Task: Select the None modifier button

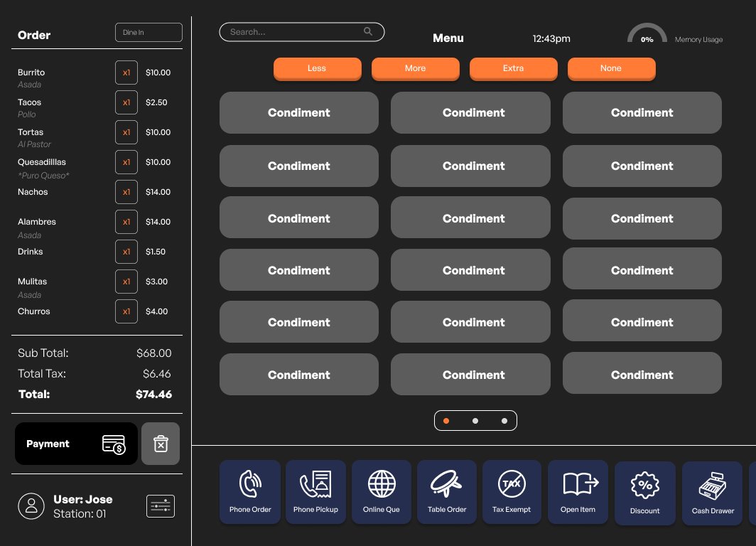Action: point(611,69)
